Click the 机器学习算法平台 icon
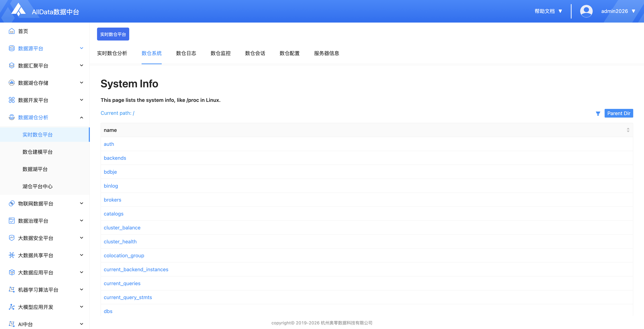Image resolution: width=644 pixels, height=329 pixels. [11, 289]
